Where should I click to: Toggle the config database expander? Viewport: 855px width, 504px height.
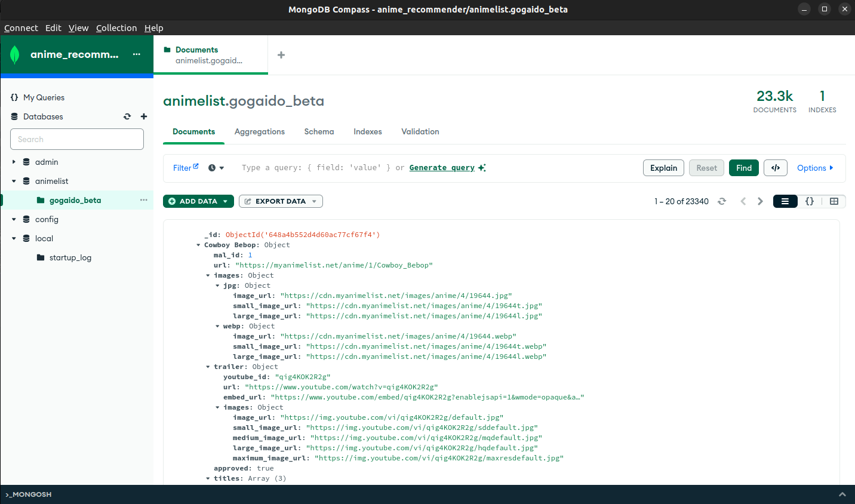[x=14, y=219]
